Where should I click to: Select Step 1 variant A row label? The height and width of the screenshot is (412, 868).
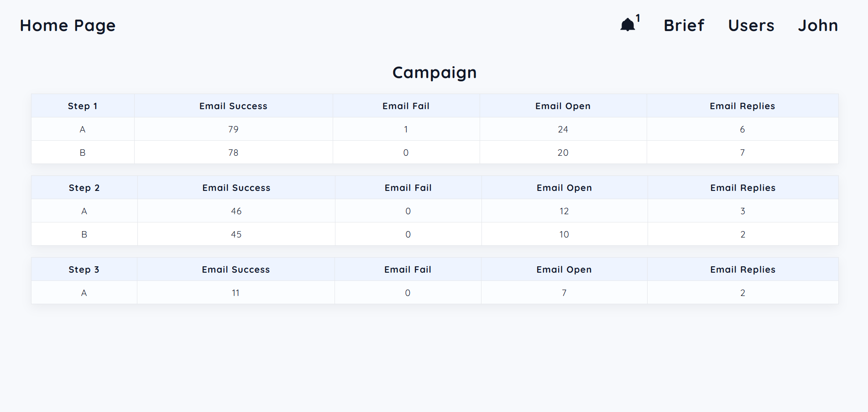(x=83, y=129)
